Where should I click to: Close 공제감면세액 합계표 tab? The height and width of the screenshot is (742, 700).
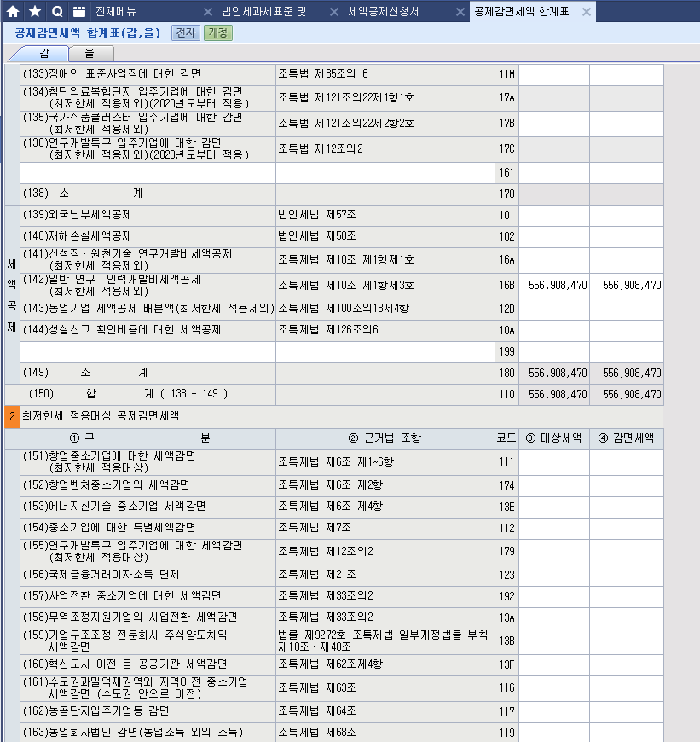[x=587, y=12]
